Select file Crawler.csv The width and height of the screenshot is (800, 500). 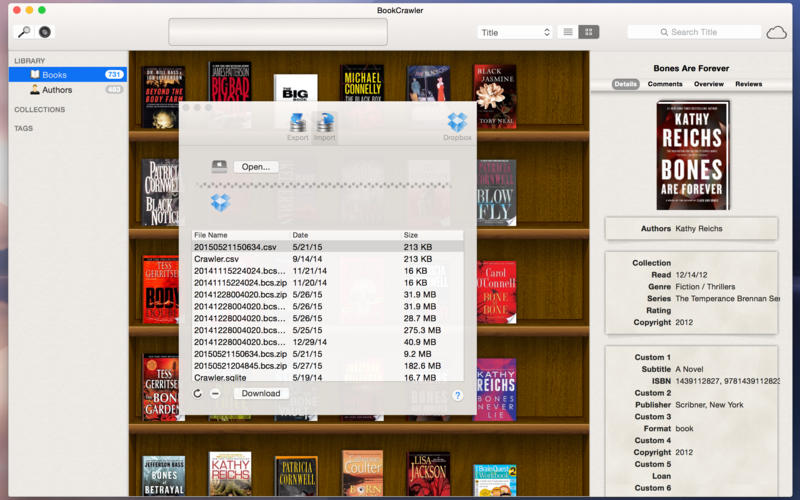(328, 259)
